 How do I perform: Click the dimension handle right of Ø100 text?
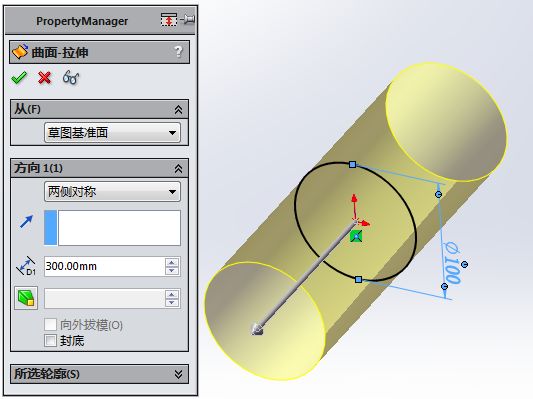(465, 264)
